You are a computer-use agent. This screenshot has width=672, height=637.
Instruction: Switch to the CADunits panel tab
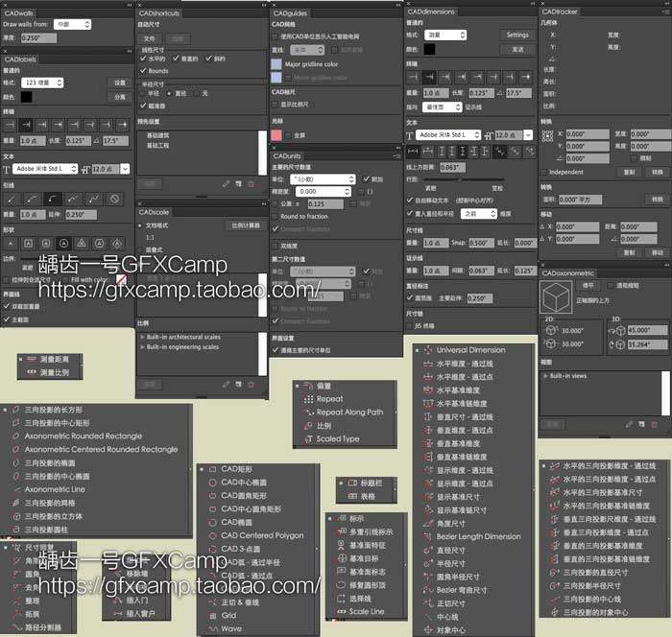point(287,156)
